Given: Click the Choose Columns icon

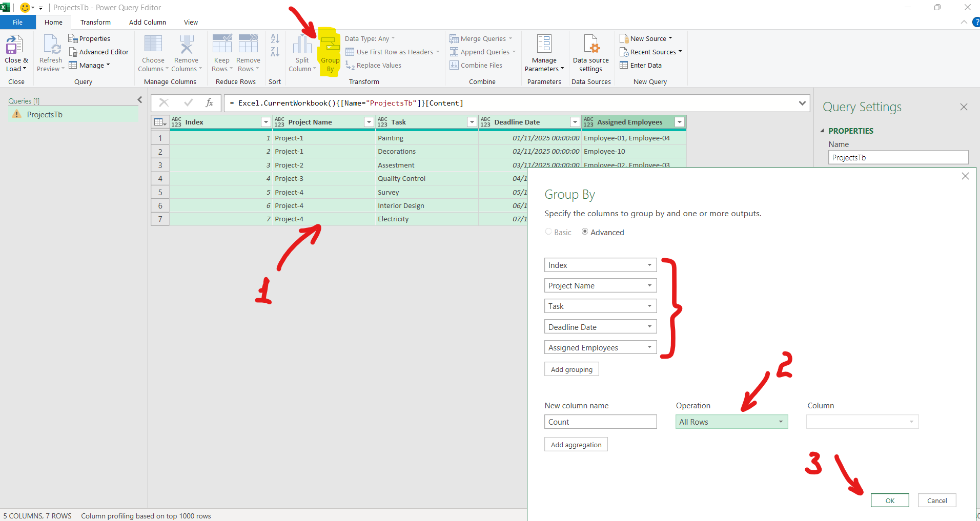Looking at the screenshot, I should (153, 44).
